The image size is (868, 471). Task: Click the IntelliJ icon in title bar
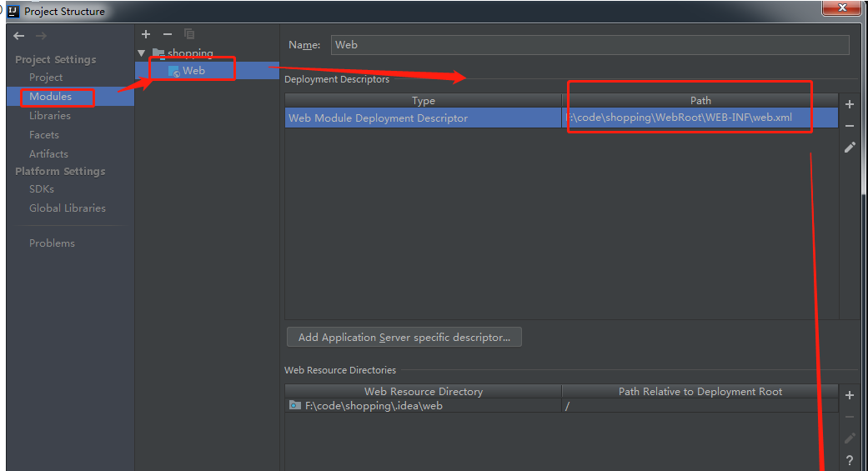13,11
